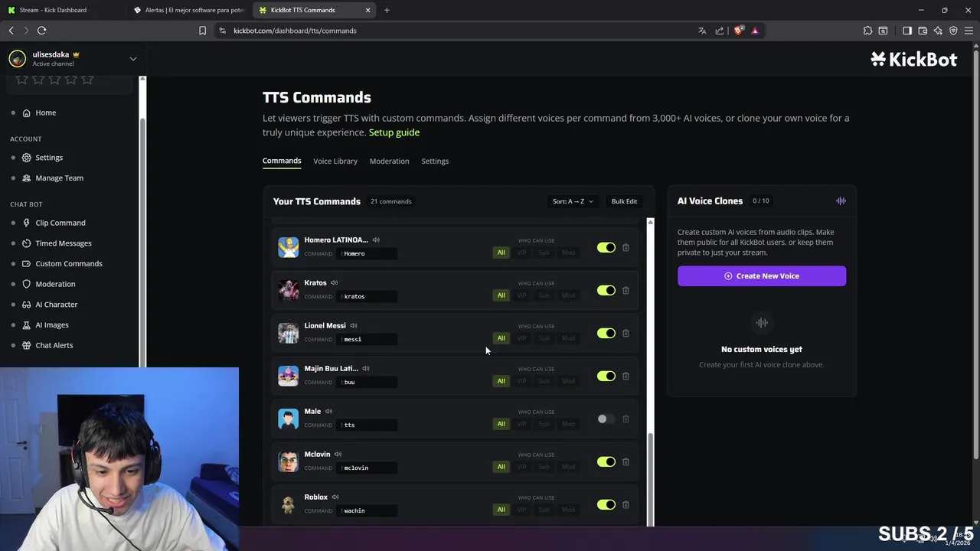Viewport: 980px width, 551px height.
Task: Open account Settings in the sidebar
Action: (x=49, y=158)
